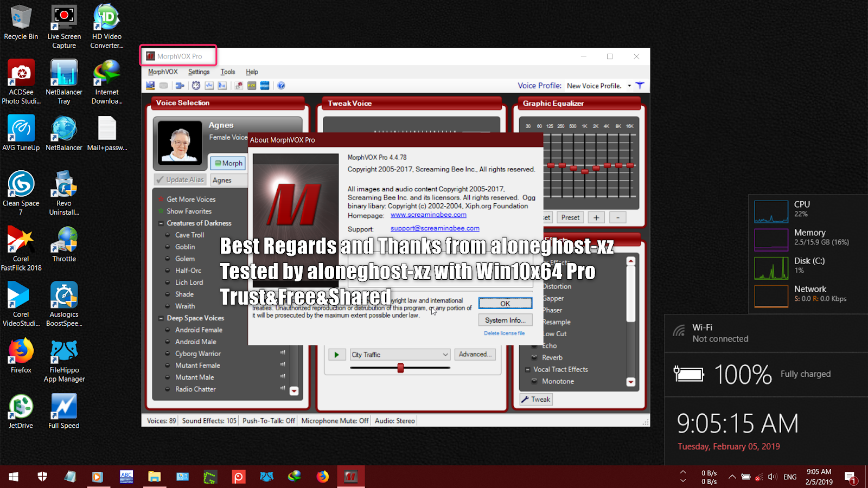This screenshot has height=488, width=868.
Task: Click the red burst toolbar icon
Action: pyautogui.click(x=239, y=86)
